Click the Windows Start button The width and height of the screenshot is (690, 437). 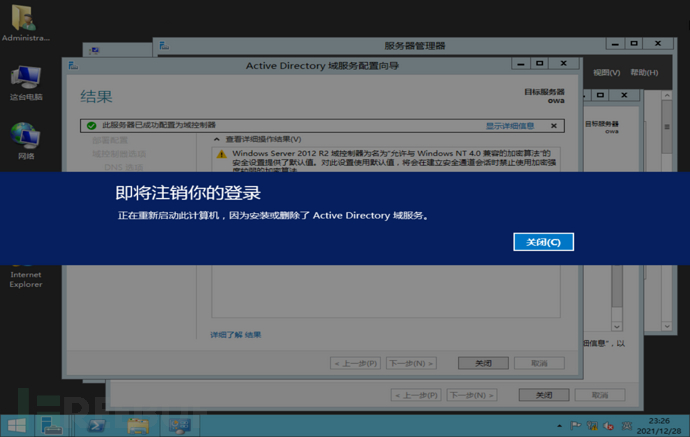tap(17, 426)
